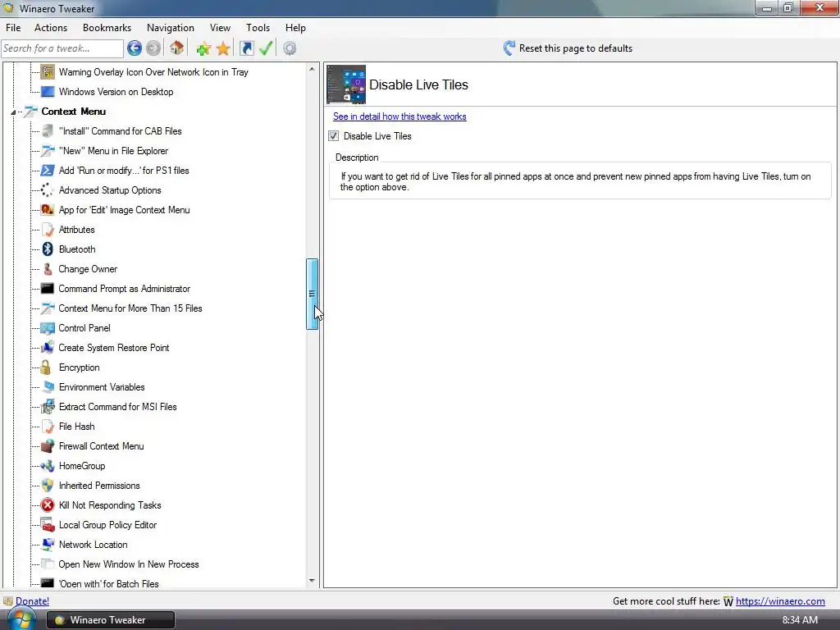Open settings gear icon in toolbar
The width and height of the screenshot is (840, 630).
[290, 48]
